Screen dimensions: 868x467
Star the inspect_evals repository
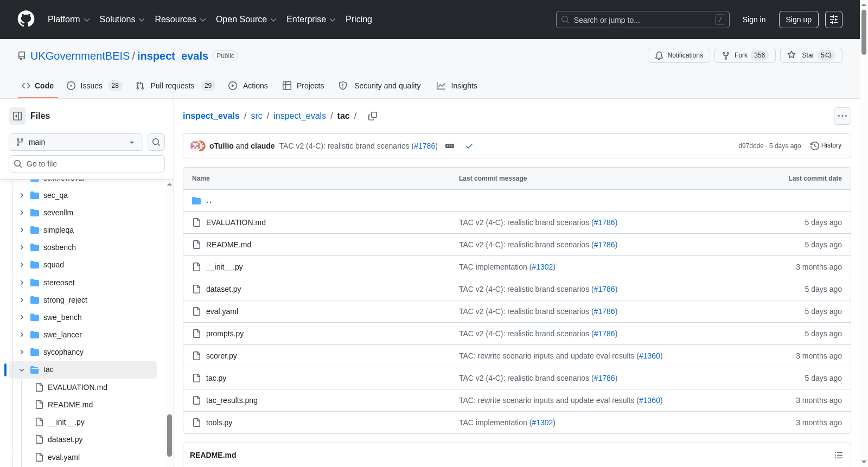pyautogui.click(x=811, y=55)
